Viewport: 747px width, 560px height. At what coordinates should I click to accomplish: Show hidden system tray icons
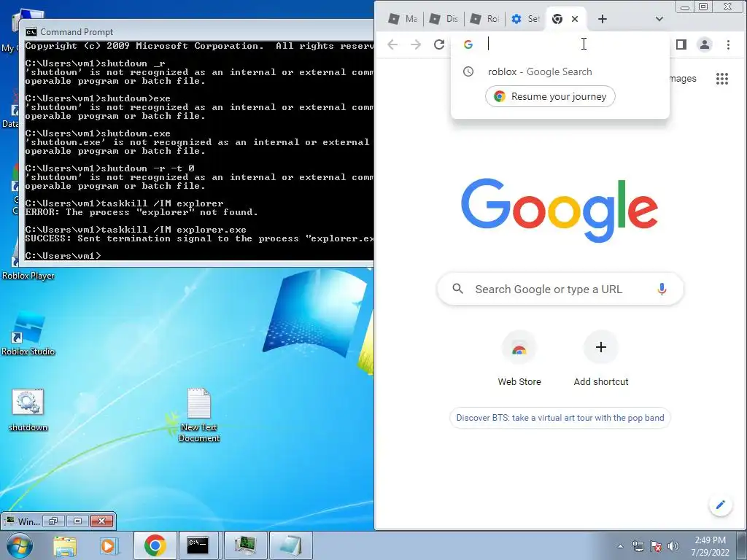pyautogui.click(x=620, y=546)
